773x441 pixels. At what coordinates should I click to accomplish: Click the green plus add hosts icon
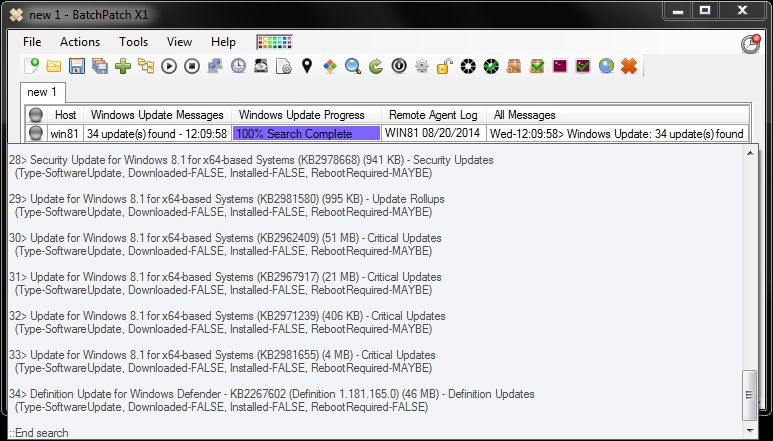click(x=123, y=66)
